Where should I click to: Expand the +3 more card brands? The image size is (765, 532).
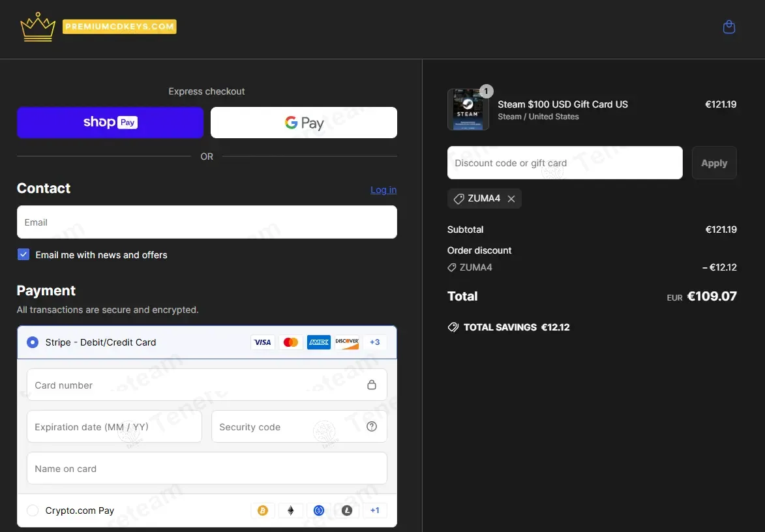point(375,342)
